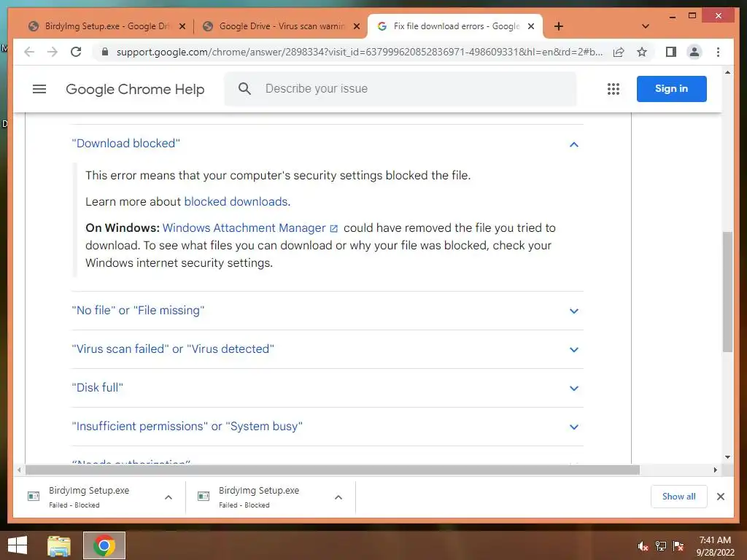Open the Google apps grid

point(613,89)
